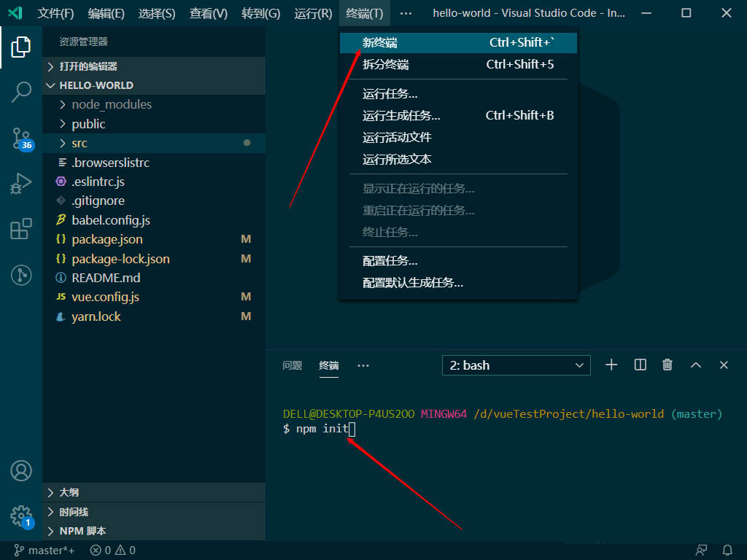747x560 pixels.
Task: Open the 查看 menu
Action: click(x=209, y=13)
